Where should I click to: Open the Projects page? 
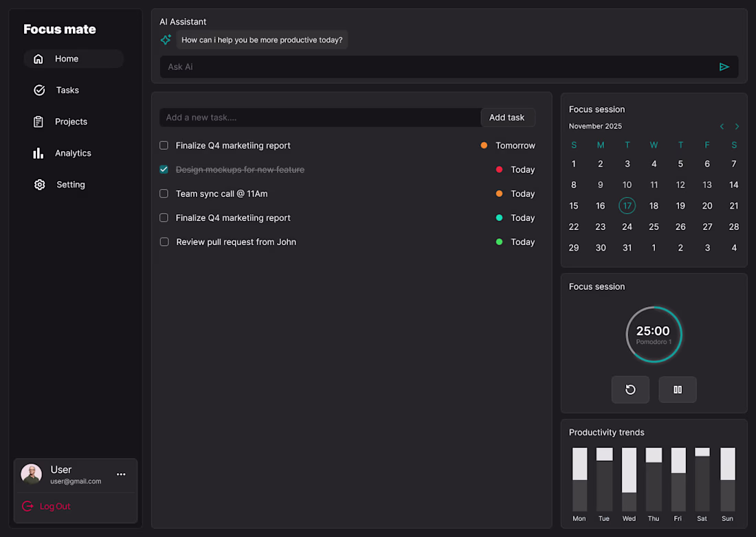click(71, 122)
